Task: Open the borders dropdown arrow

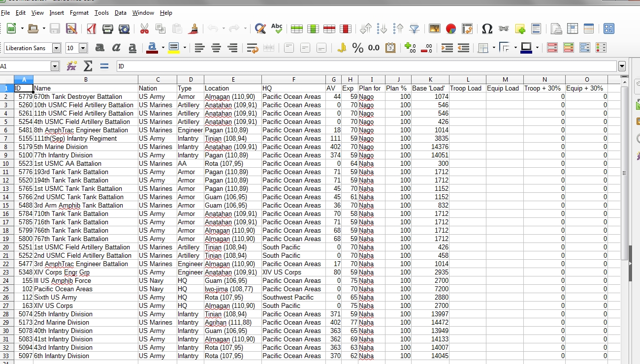Action: click(x=494, y=48)
